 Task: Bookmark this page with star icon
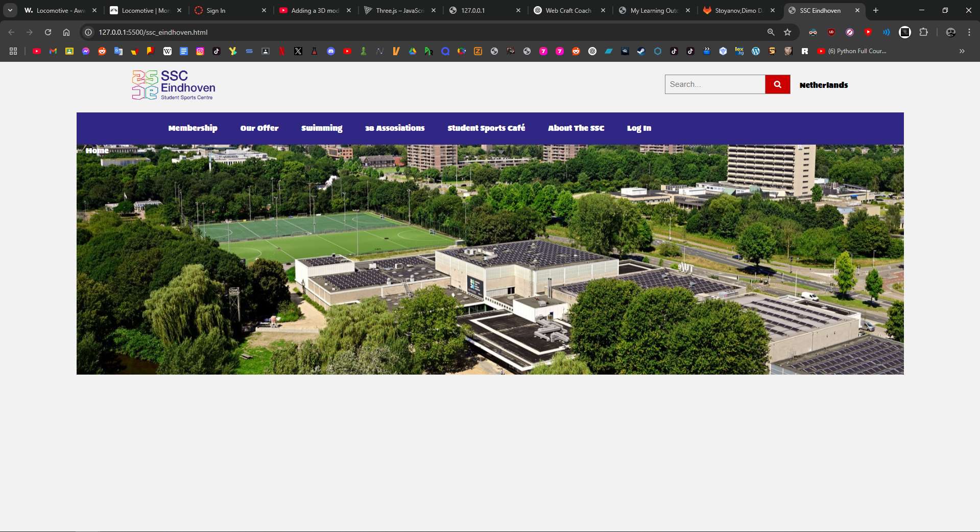pos(787,32)
